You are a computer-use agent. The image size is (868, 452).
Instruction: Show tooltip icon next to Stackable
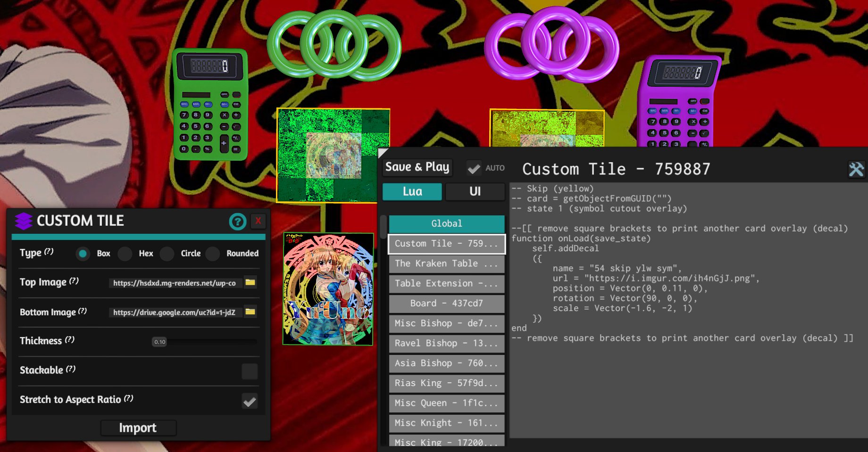[71, 369]
